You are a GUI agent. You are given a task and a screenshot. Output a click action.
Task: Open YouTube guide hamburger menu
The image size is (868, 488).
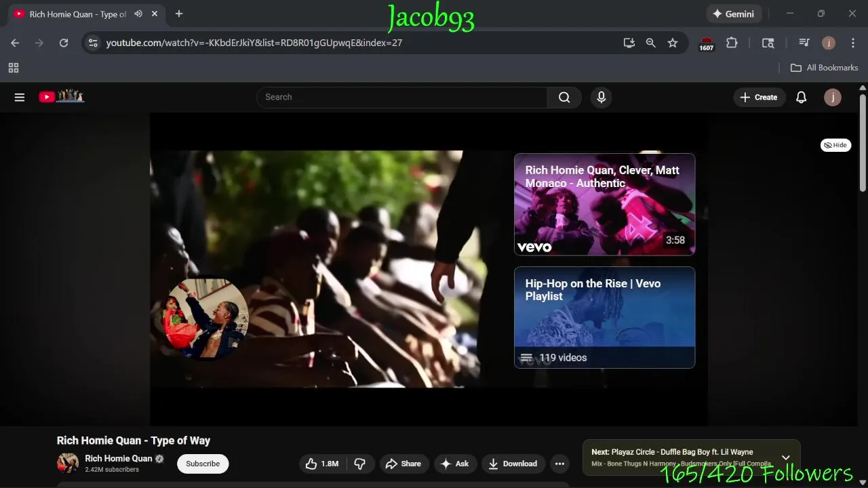[x=20, y=97]
